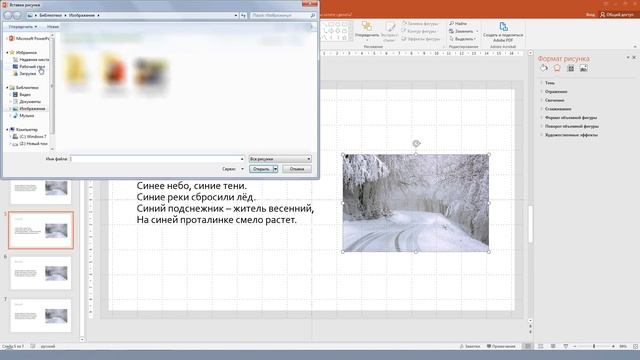The height and width of the screenshot is (360, 640).
Task: Click the Select (Выделить) command
Action: [x=462, y=39]
